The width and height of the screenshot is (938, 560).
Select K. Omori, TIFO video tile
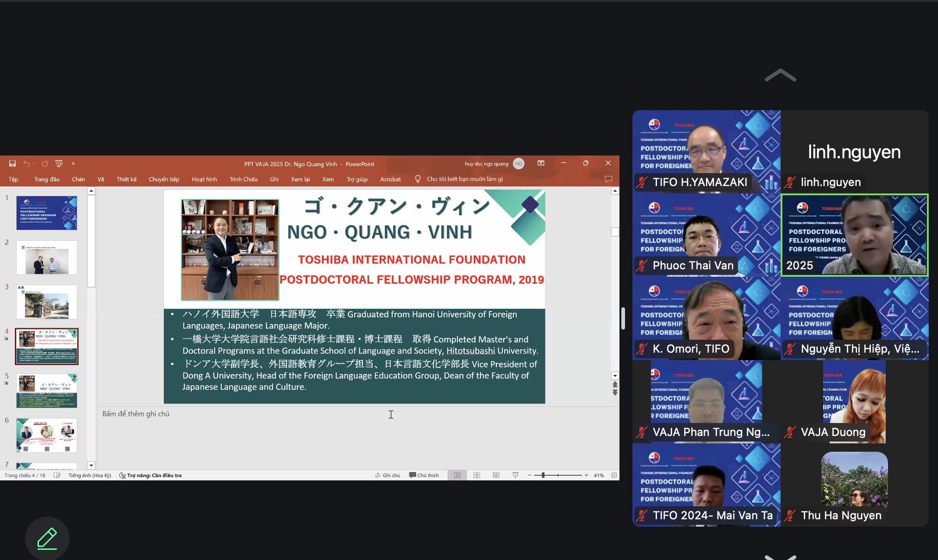click(707, 318)
